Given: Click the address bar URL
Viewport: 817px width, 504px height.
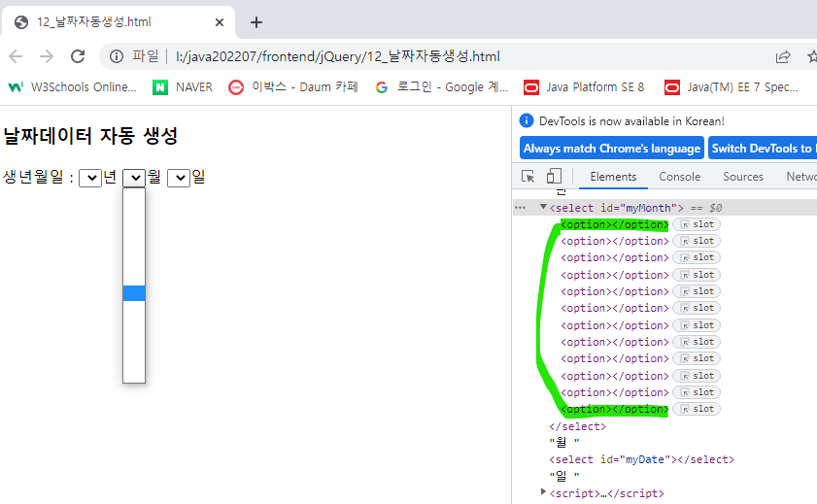Looking at the screenshot, I should (x=338, y=56).
